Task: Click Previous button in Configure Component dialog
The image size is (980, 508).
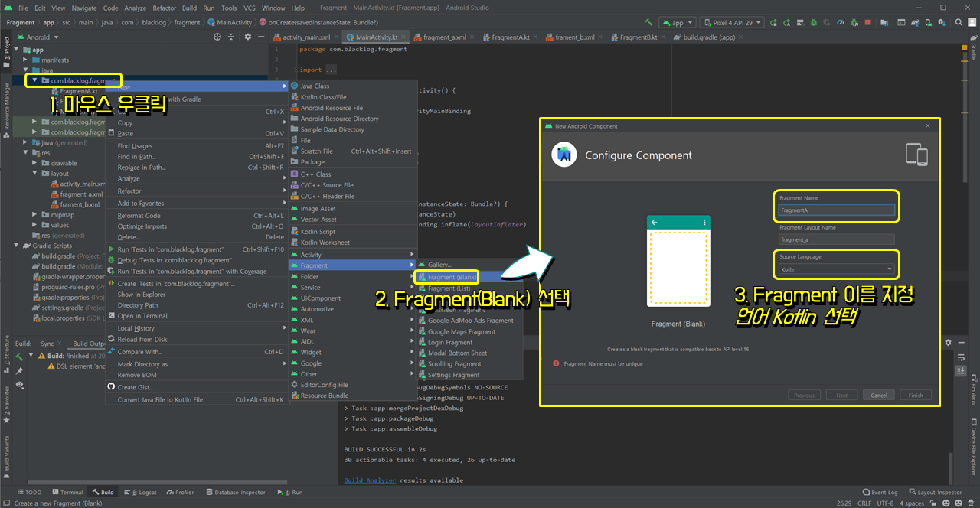Action: pyautogui.click(x=804, y=395)
